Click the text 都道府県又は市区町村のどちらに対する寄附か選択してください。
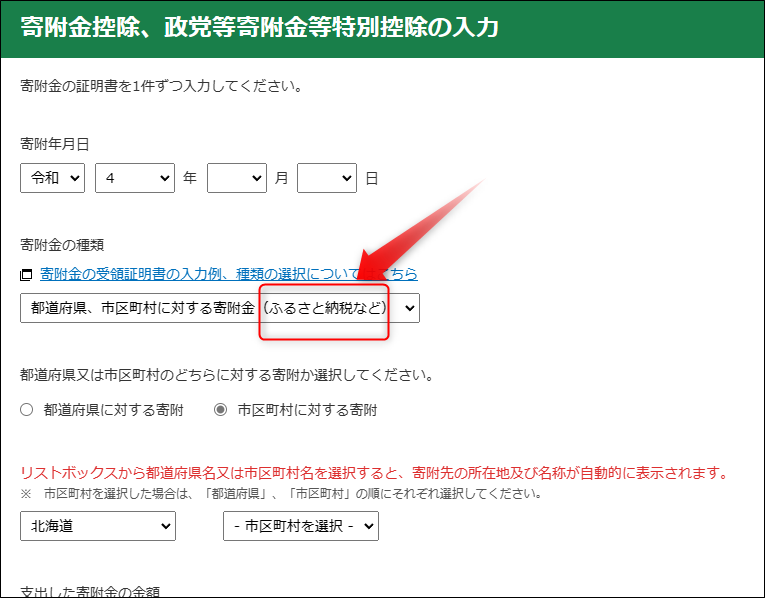Image resolution: width=765 pixels, height=598 pixels. [227, 375]
